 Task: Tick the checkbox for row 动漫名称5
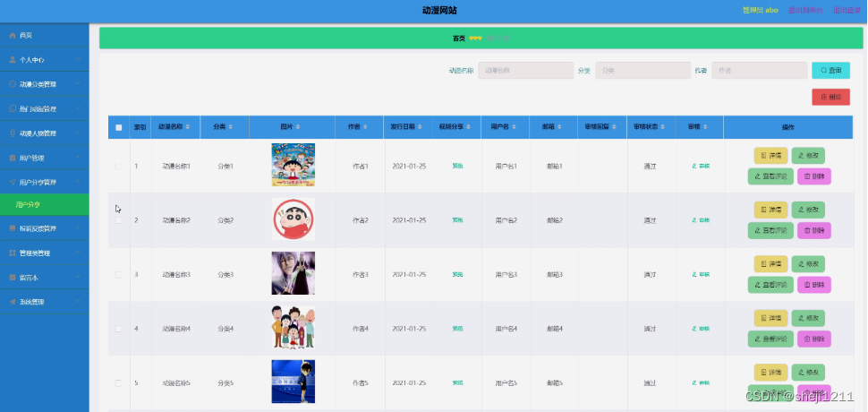[118, 383]
